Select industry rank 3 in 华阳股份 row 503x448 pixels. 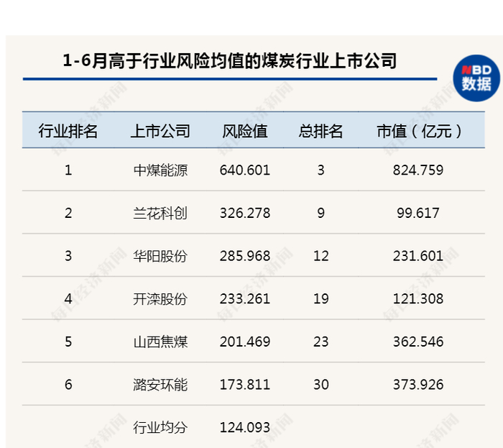coord(68,256)
